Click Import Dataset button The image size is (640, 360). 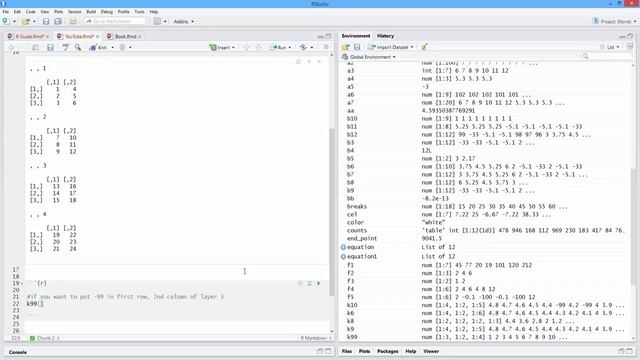391,47
